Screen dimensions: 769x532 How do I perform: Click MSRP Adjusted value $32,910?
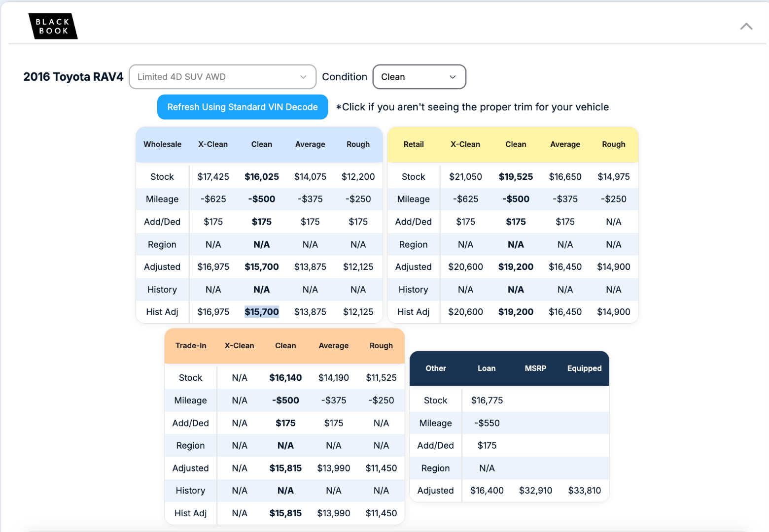click(536, 491)
